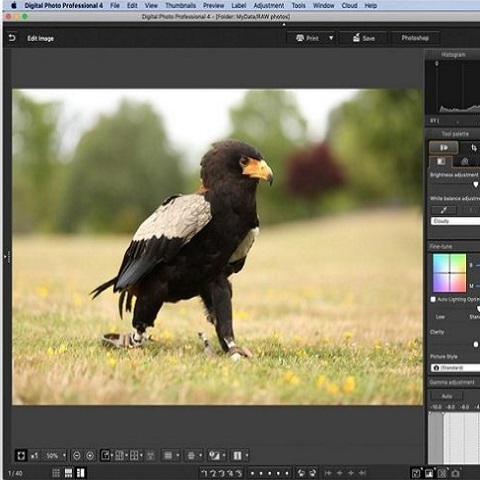Open the Preview menu
480x480 pixels.
214,5
